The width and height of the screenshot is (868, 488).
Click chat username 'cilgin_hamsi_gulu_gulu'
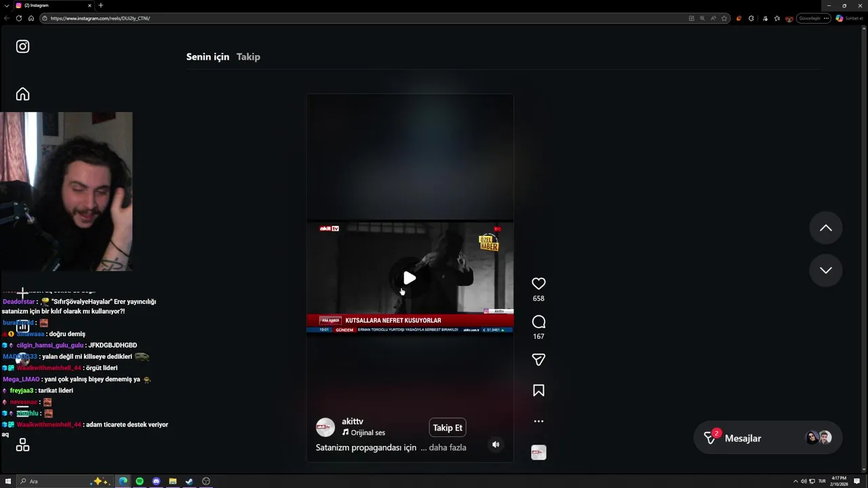pyautogui.click(x=50, y=346)
